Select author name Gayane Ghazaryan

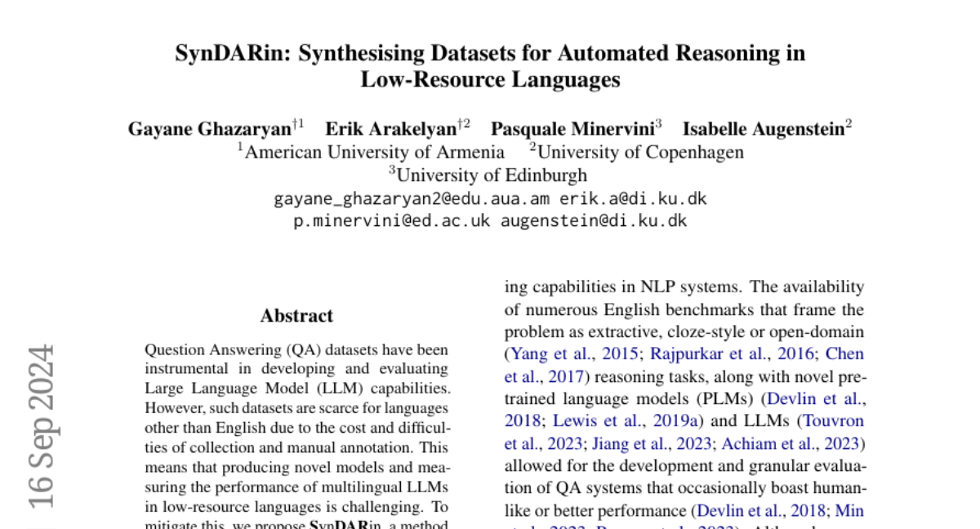pos(209,128)
